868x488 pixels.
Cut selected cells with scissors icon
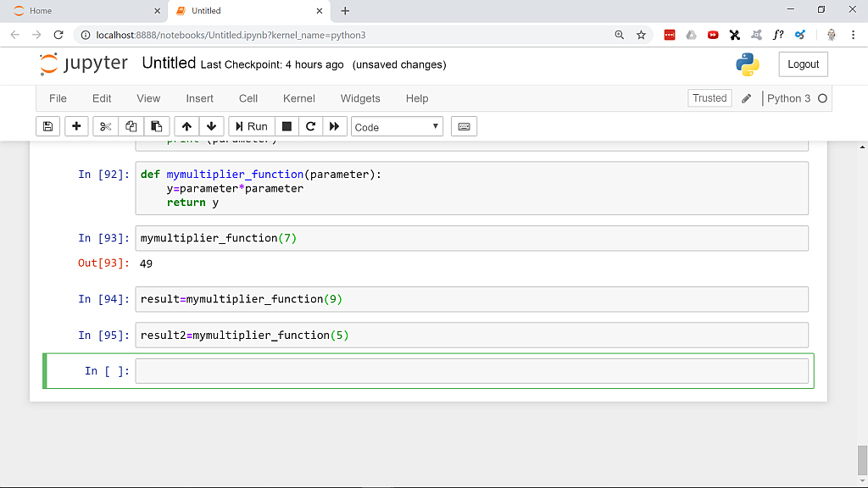[105, 127]
